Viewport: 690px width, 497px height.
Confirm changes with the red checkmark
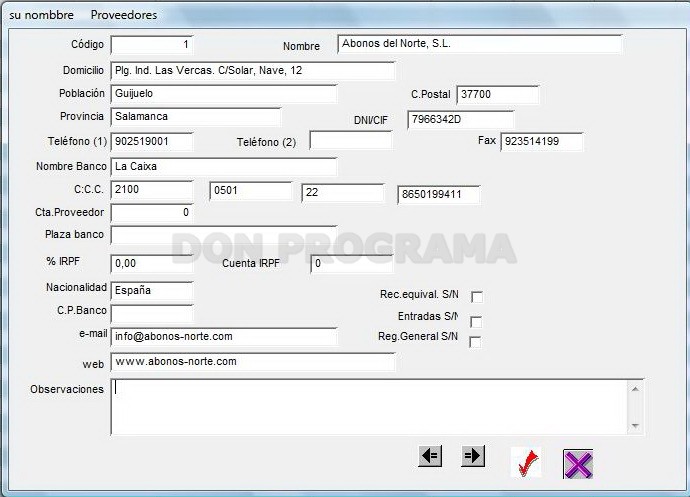526,463
